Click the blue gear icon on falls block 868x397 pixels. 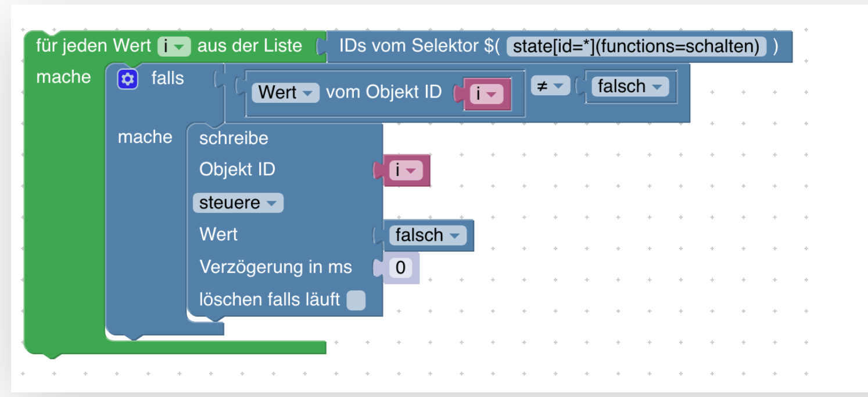pyautogui.click(x=127, y=79)
